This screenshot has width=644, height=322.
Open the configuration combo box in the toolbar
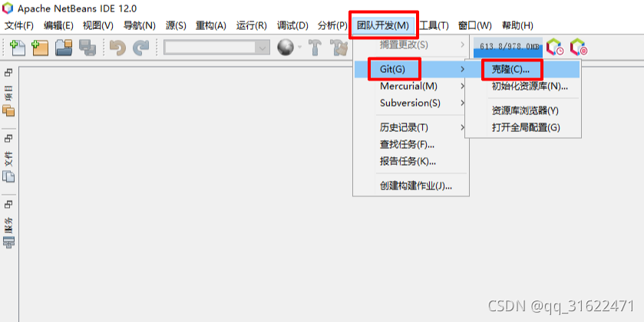pos(217,48)
